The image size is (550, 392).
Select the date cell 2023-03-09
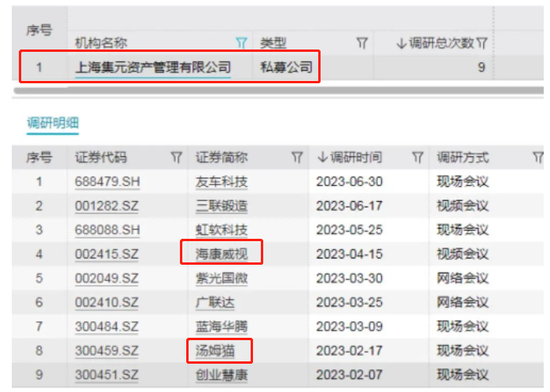pyautogui.click(x=349, y=326)
